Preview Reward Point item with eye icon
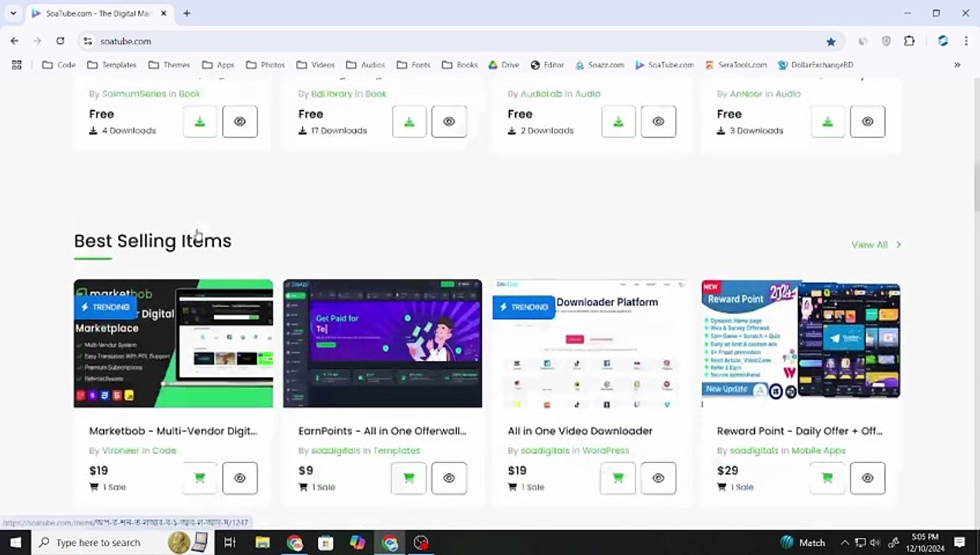Image resolution: width=980 pixels, height=555 pixels. (868, 478)
